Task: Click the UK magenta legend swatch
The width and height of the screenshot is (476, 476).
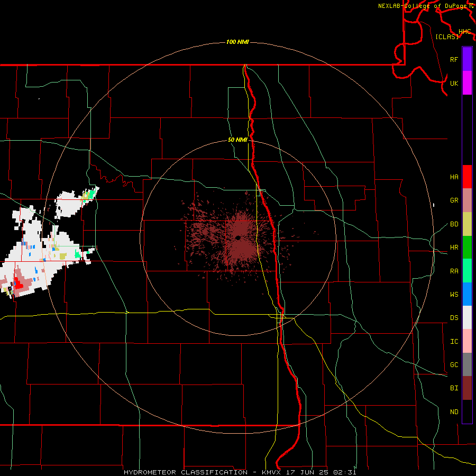Action: coord(467,83)
